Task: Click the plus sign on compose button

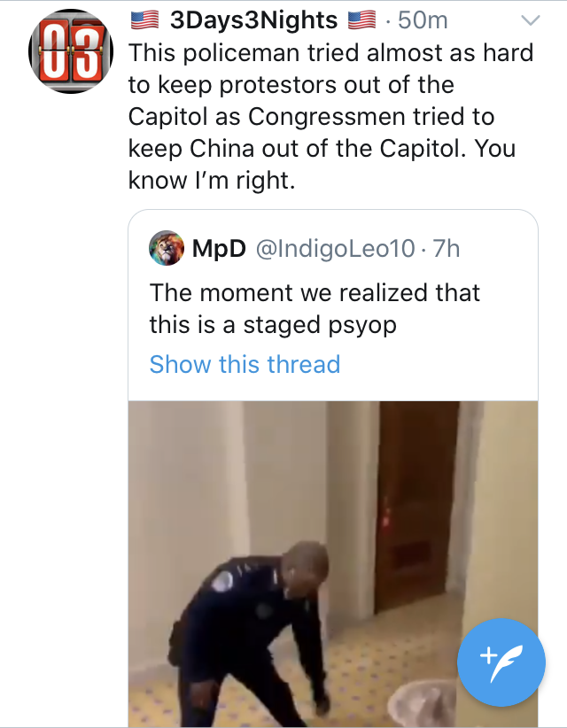Action: click(488, 655)
